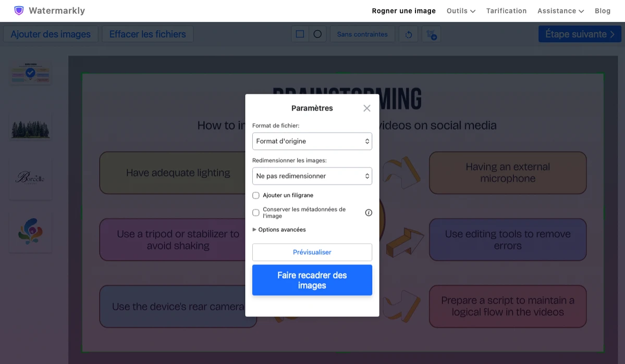Viewport: 625px width, 364px height.
Task: Open the Outils menu
Action: (461, 11)
